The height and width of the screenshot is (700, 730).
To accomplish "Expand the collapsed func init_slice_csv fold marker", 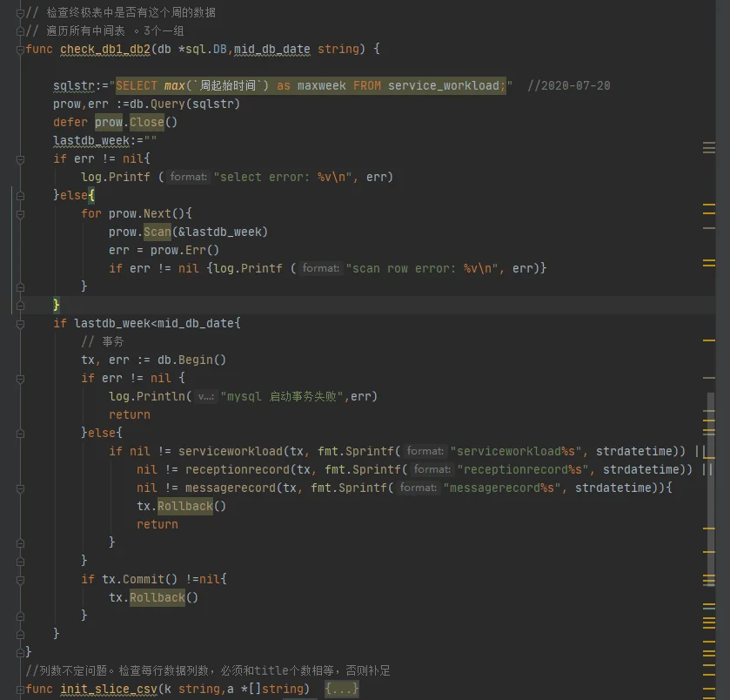I will 20,690.
